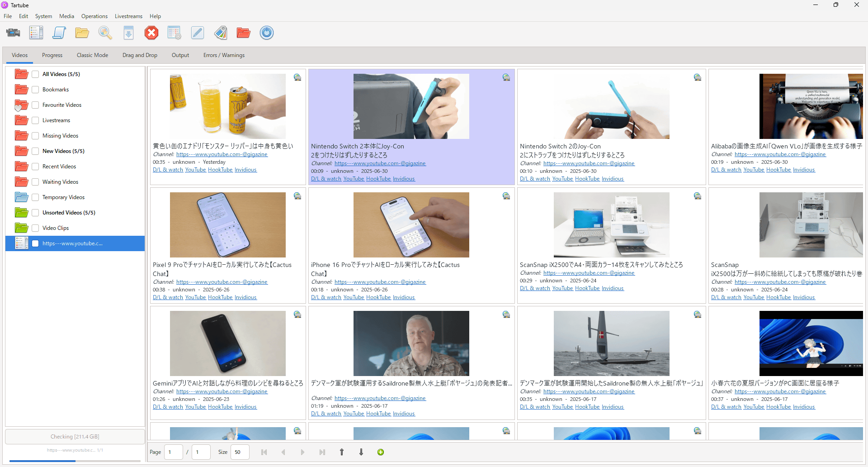Click YouTube link on iPhone 16 Pro video
The image size is (868, 467).
(x=354, y=297)
